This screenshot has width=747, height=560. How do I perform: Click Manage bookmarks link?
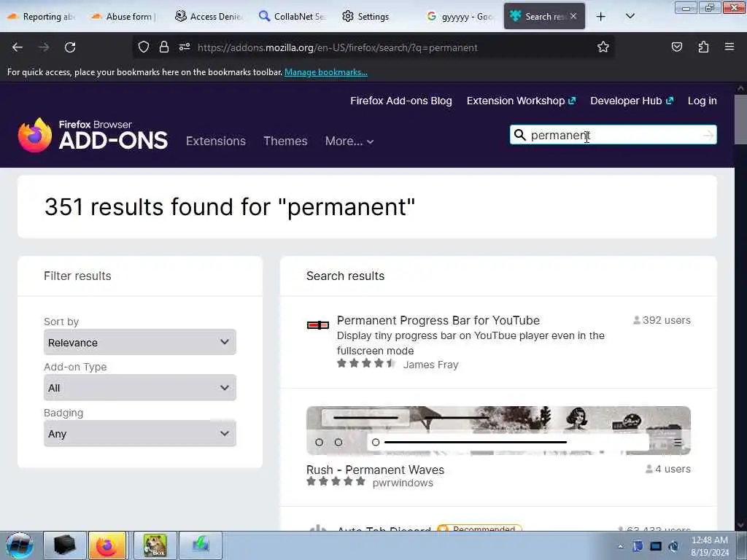[326, 72]
